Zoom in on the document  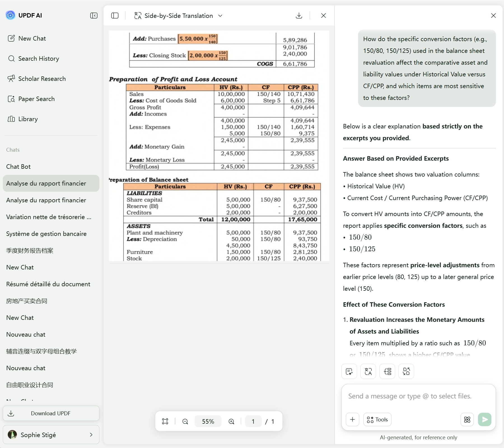[x=231, y=421]
